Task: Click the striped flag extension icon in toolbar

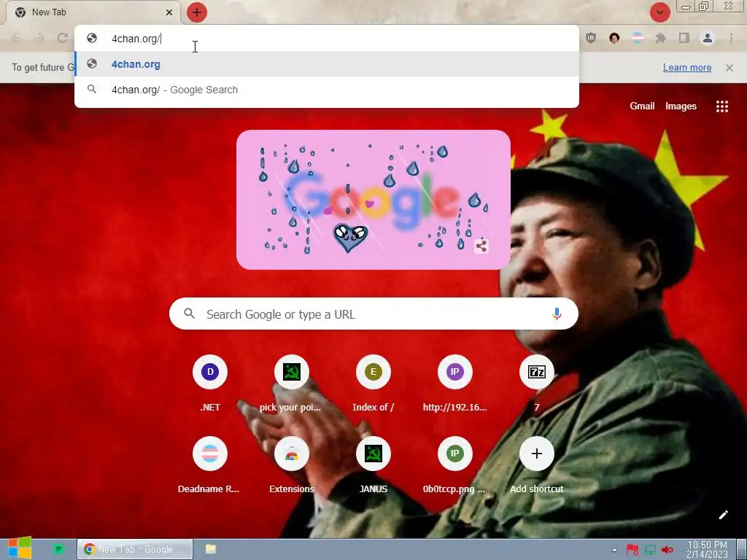Action: (x=638, y=38)
